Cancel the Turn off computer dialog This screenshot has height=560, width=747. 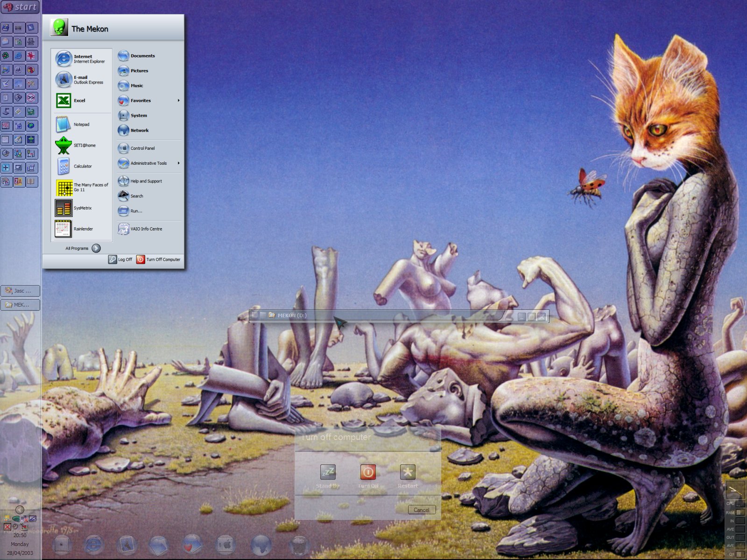pos(421,510)
